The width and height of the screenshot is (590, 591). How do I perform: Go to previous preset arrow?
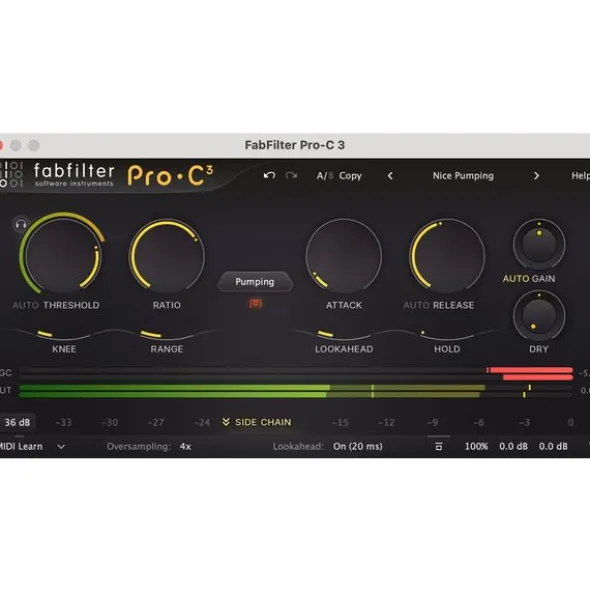point(390,176)
